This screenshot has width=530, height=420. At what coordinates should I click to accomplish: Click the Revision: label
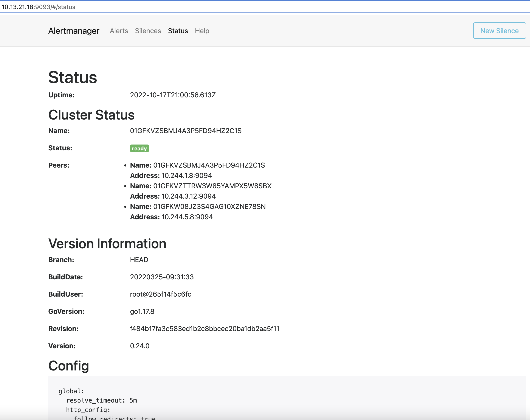pos(63,328)
